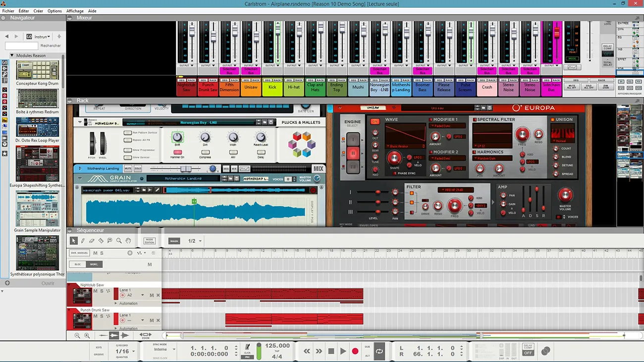
Task: Select the Magnify tool in sequencer
Action: pyautogui.click(x=119, y=241)
